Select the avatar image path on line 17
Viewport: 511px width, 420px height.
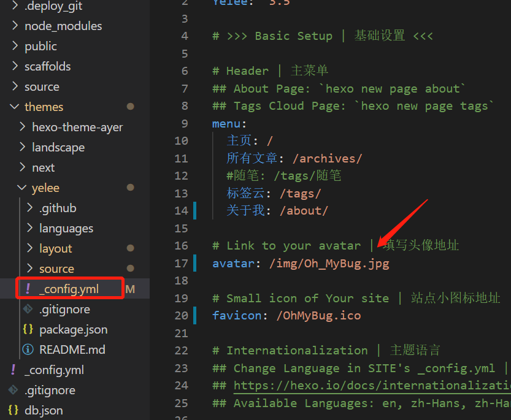pos(336,263)
